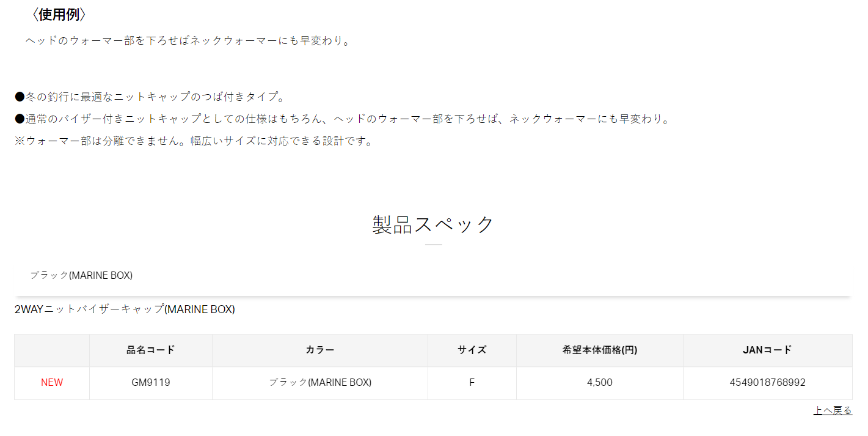Click the 製品スペック section heading
This screenshot has width=868, height=436.
pos(433,225)
